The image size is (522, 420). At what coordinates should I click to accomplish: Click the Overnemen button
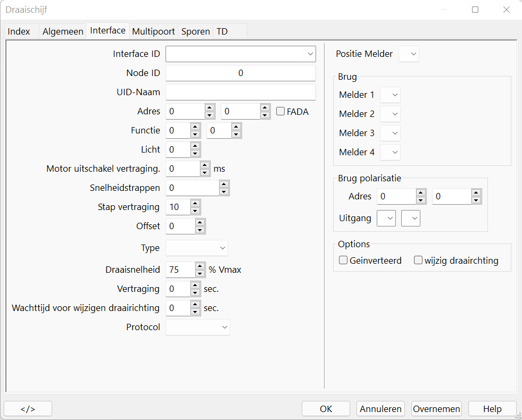tap(436, 409)
